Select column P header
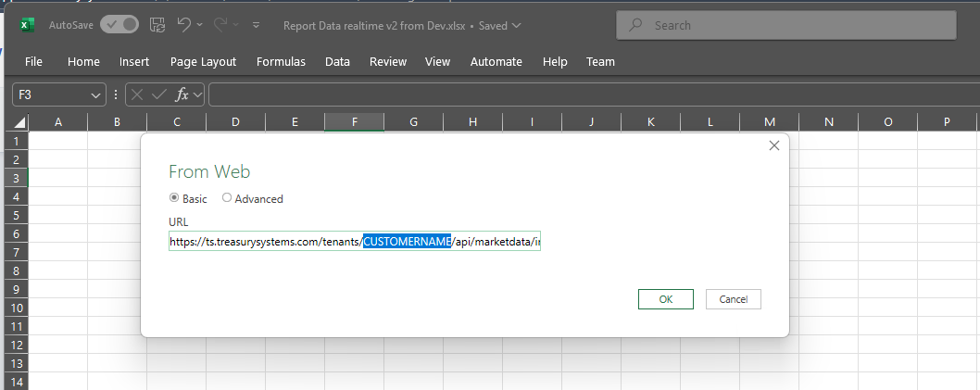This screenshot has height=390, width=980. 947,122
